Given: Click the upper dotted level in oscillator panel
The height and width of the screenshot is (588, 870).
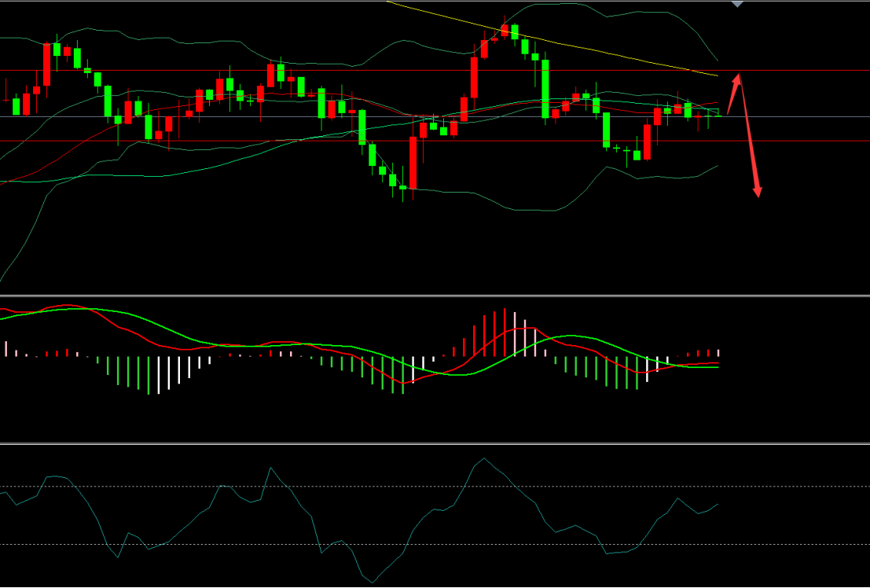Looking at the screenshot, I should (435, 487).
